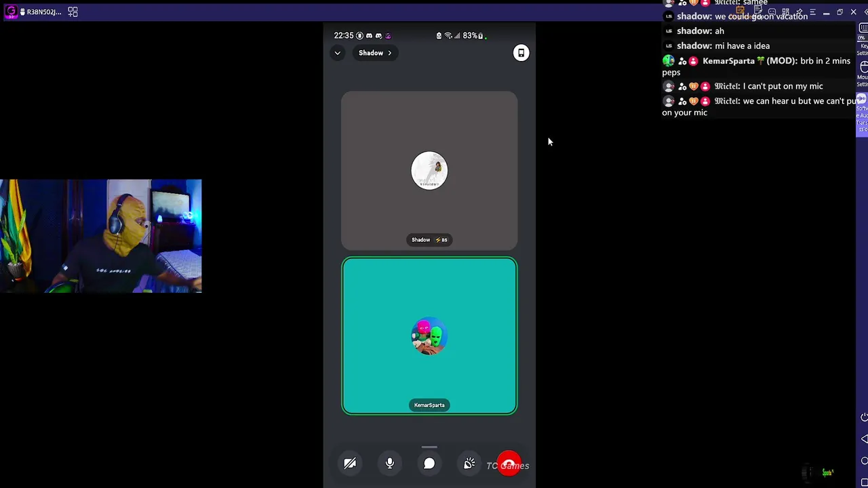The image size is (868, 488).
Task: Tap the Android back triangle in the sidebar
Action: click(864, 439)
